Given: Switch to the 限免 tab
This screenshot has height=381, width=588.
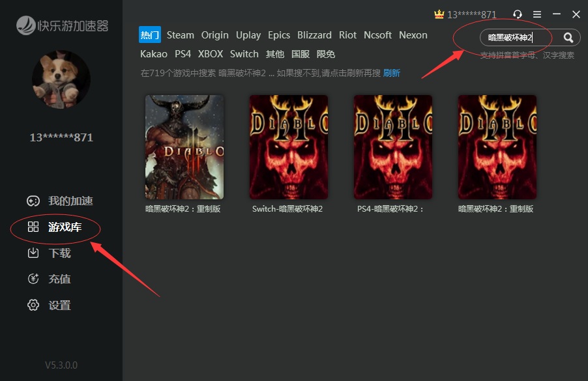Looking at the screenshot, I should (x=325, y=54).
